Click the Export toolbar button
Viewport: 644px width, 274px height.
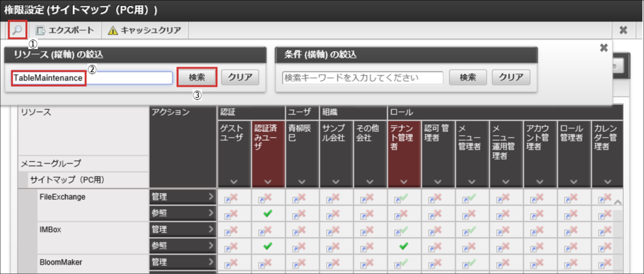(65, 30)
